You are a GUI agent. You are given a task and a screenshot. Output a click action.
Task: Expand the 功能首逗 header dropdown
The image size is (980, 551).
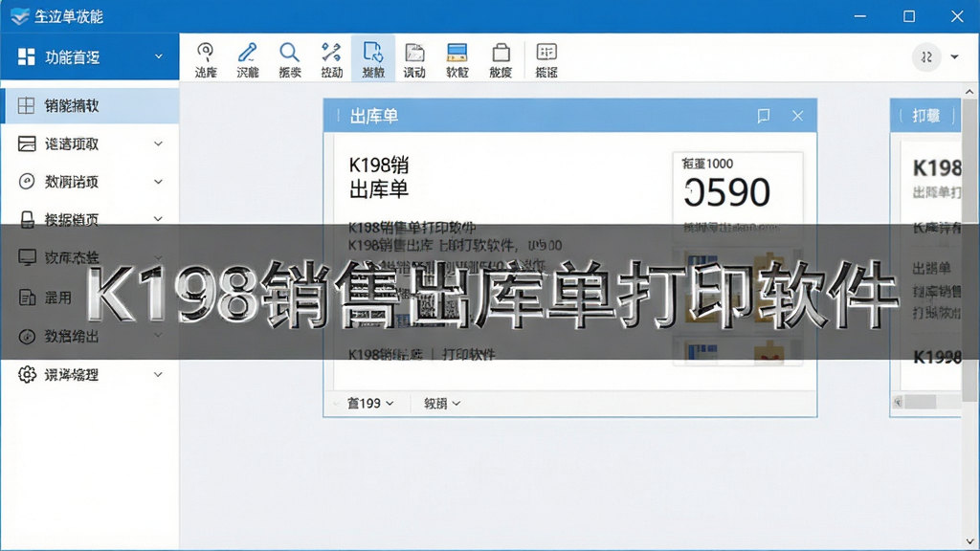click(159, 56)
